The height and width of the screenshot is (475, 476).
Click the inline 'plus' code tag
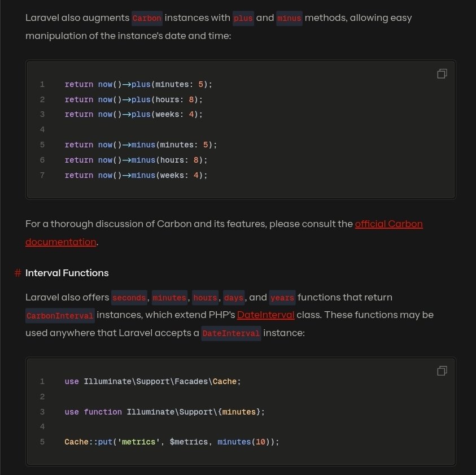point(243,18)
